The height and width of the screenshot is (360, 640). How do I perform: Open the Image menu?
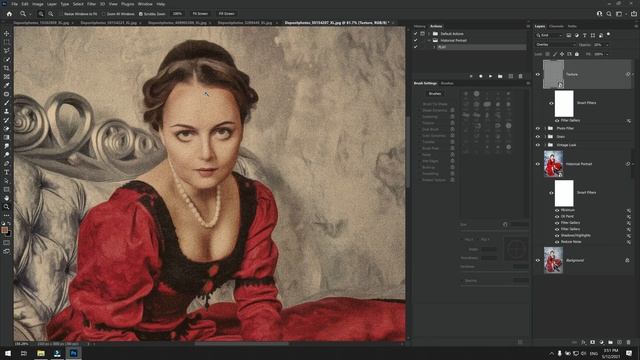click(x=38, y=4)
